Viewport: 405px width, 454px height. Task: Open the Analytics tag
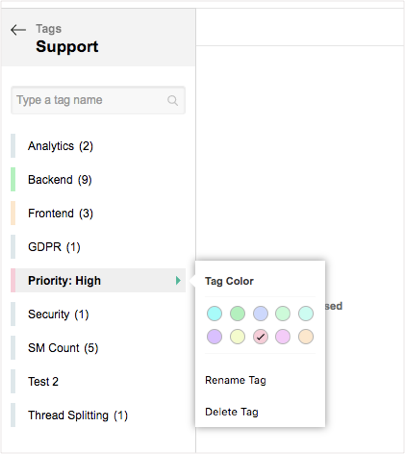pos(98,146)
